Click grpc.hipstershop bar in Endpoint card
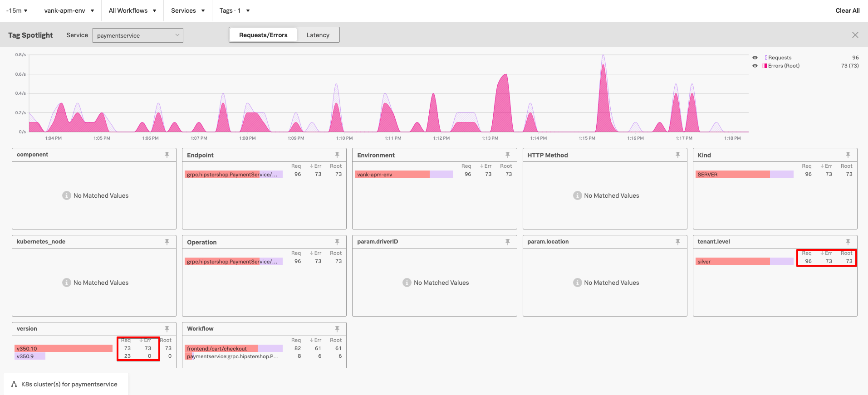This screenshot has height=395, width=868. [234, 174]
